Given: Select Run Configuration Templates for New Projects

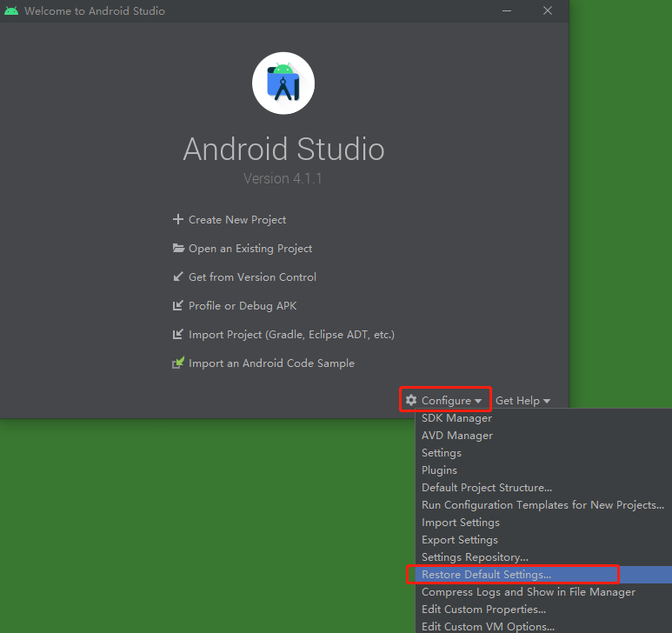Looking at the screenshot, I should [x=543, y=505].
